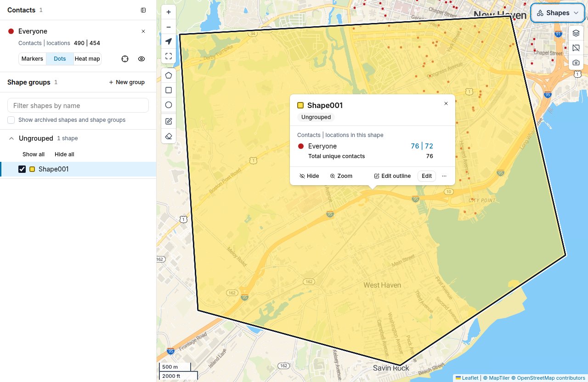Click the locate-me arrow icon
Image resolution: width=588 pixels, height=382 pixels.
[169, 41]
